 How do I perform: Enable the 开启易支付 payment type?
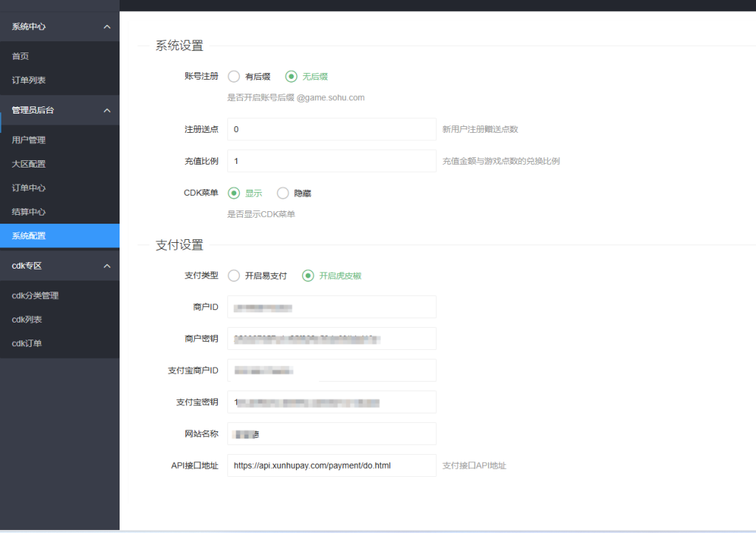coord(234,275)
